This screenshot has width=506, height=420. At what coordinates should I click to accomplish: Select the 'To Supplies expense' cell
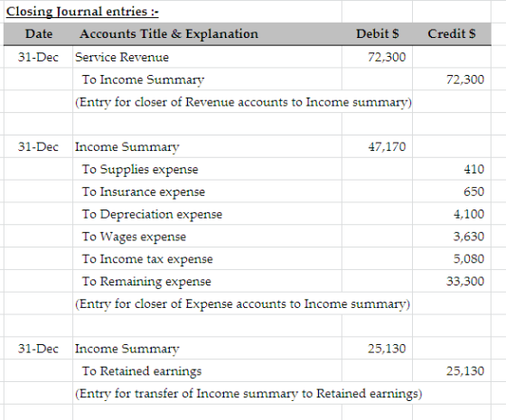tap(140, 170)
